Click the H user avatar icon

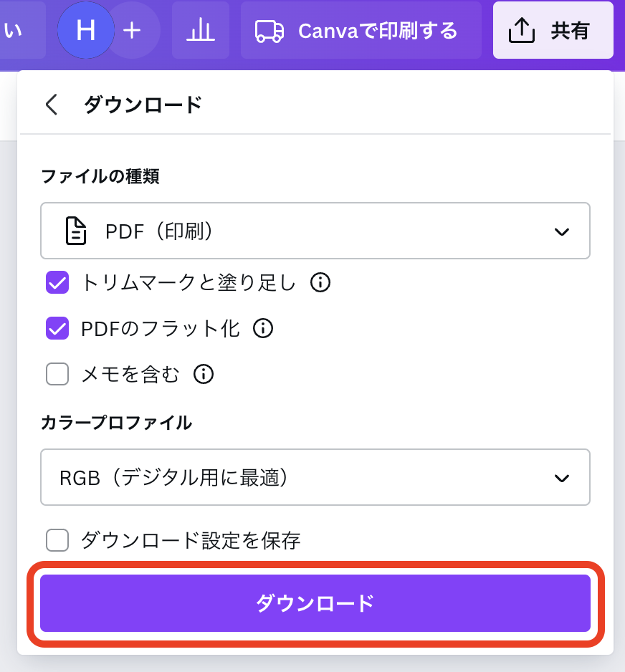(85, 30)
